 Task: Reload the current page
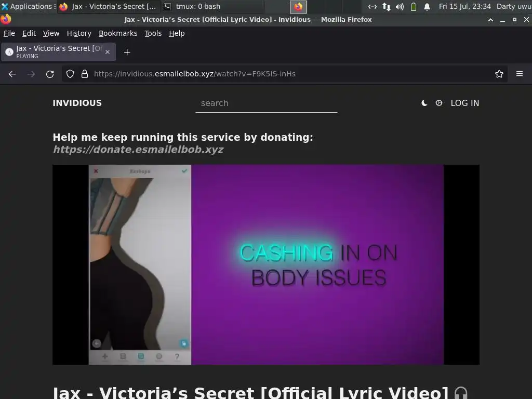coord(50,74)
